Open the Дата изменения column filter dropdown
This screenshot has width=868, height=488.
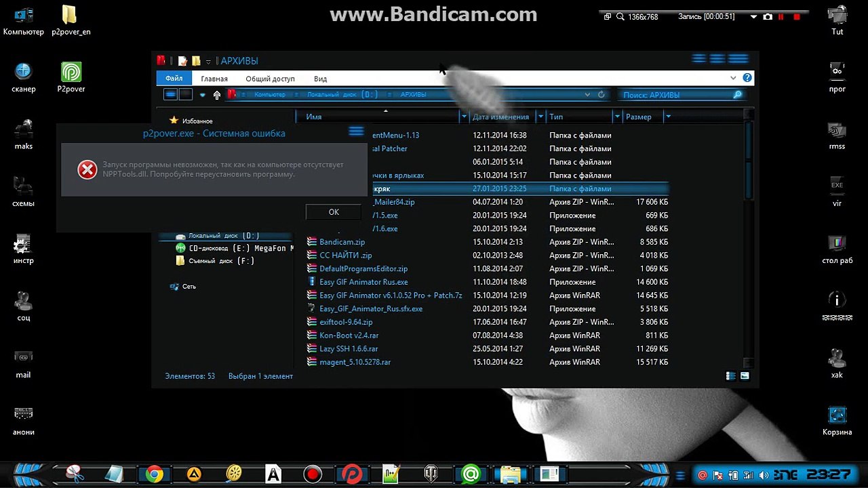tap(540, 117)
